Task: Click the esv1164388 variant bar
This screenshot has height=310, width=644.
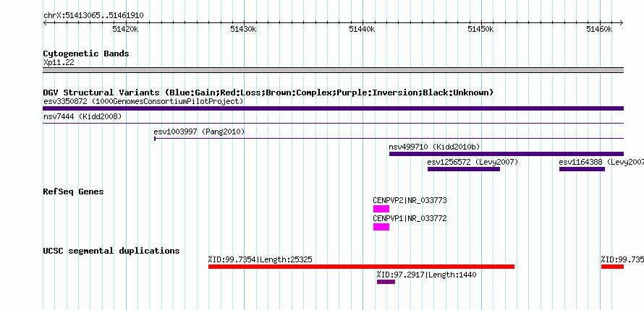Action: 582,169
